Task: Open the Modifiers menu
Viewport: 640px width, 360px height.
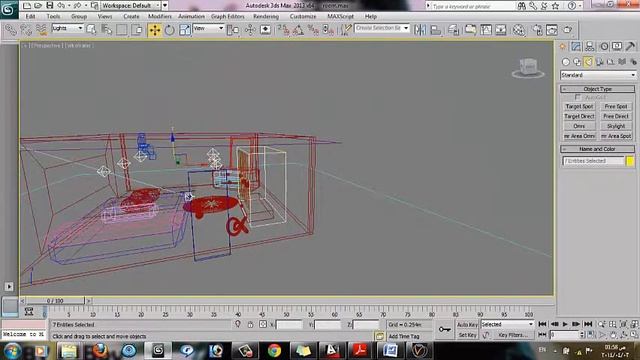Action: click(x=160, y=16)
